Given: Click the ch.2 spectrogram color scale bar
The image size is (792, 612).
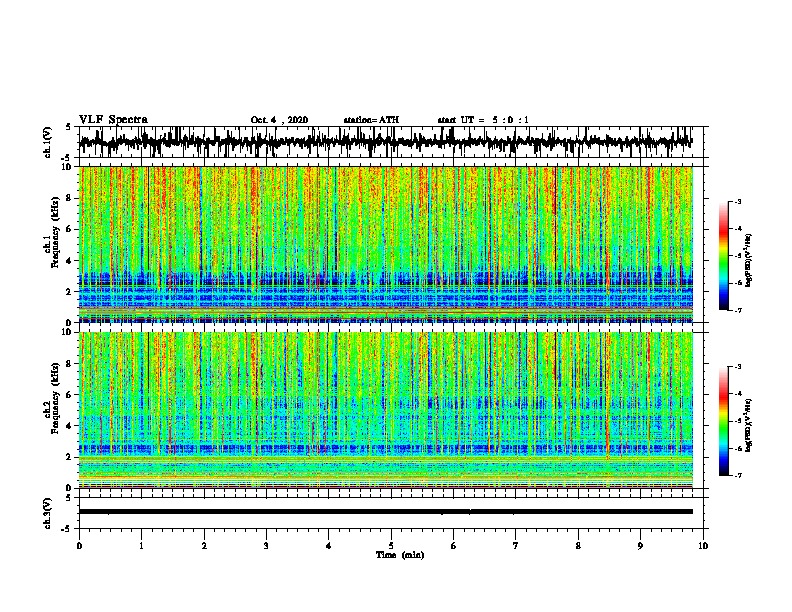Looking at the screenshot, I should [723, 421].
